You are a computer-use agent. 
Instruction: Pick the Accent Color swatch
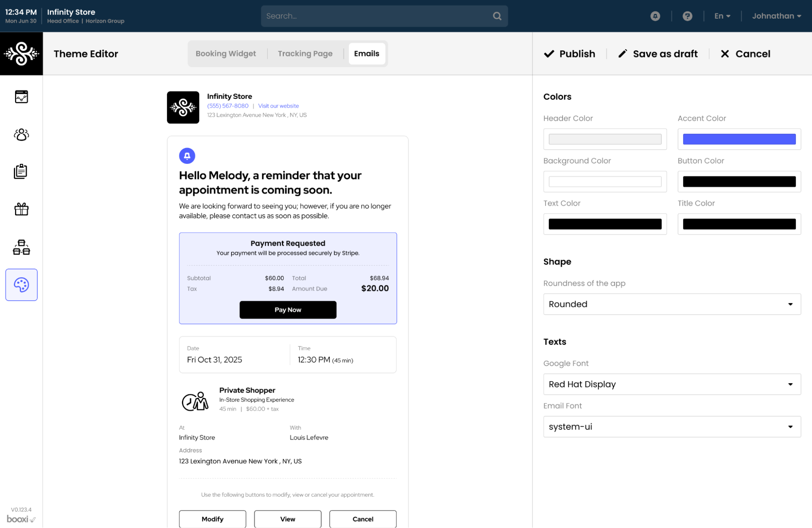[738, 139]
